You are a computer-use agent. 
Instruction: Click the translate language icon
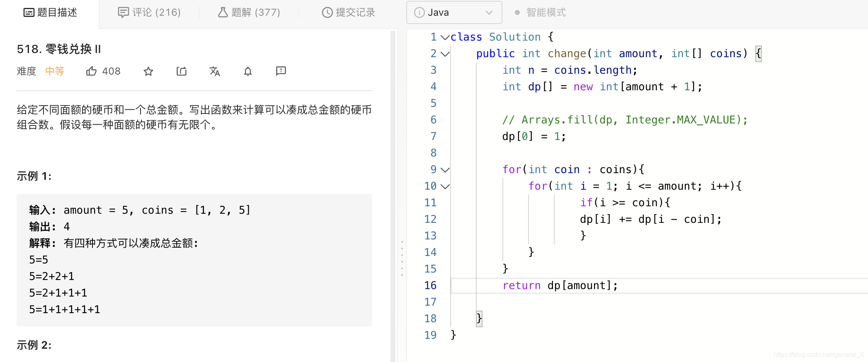[215, 71]
